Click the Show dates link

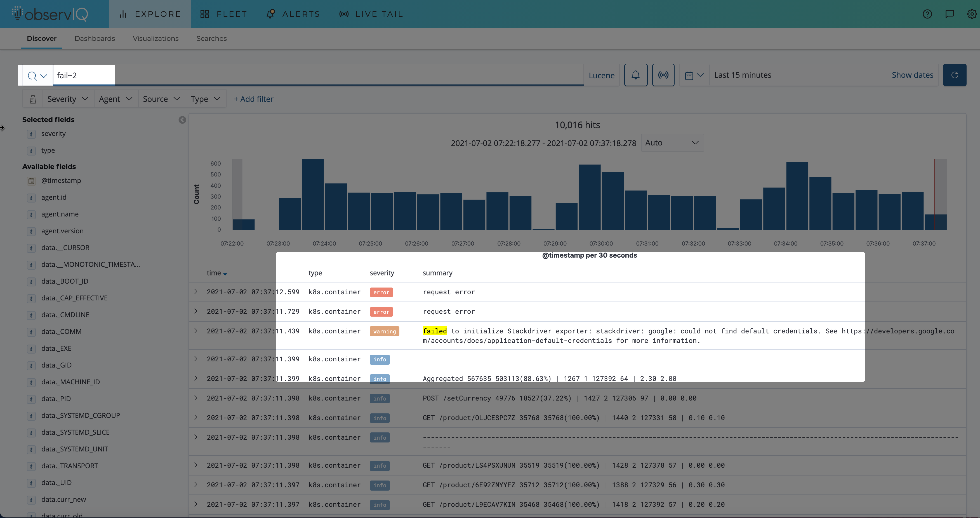click(912, 75)
